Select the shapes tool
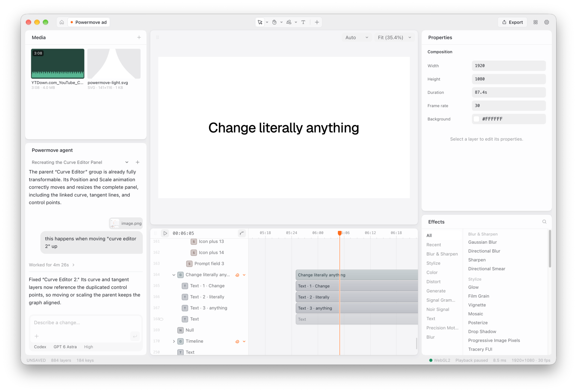 [x=289, y=22]
